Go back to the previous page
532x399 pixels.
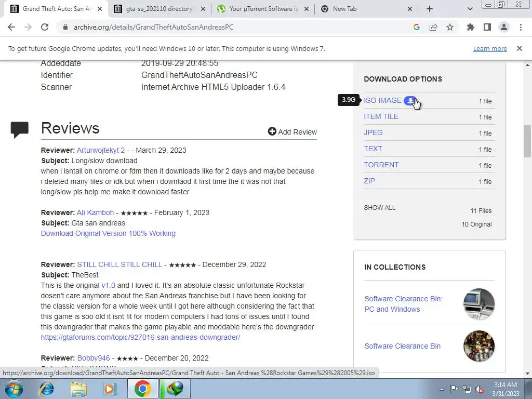[x=11, y=27]
